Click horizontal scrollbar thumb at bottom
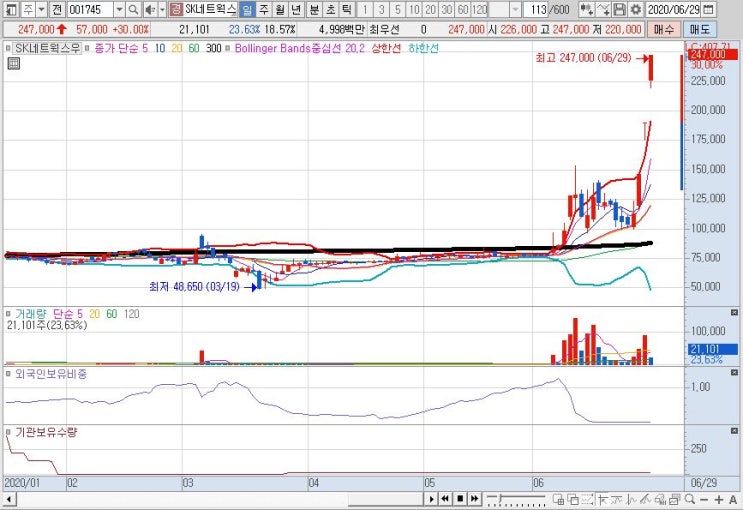Screen dimensions: 743x510 coord(385,499)
